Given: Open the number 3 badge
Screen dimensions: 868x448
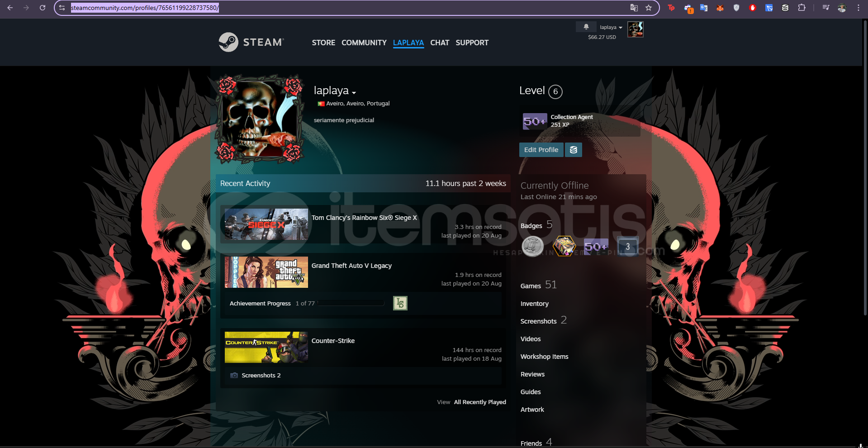Looking at the screenshot, I should pyautogui.click(x=628, y=247).
